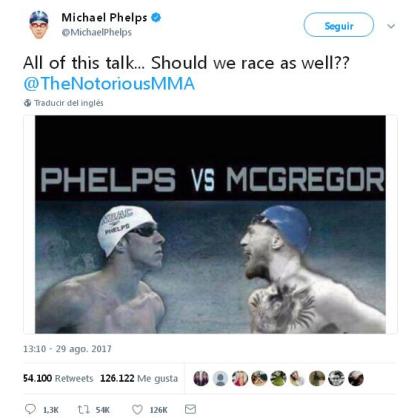This screenshot has height=418, width=403.
Task: Click the first liker avatar
Action: [201, 378]
